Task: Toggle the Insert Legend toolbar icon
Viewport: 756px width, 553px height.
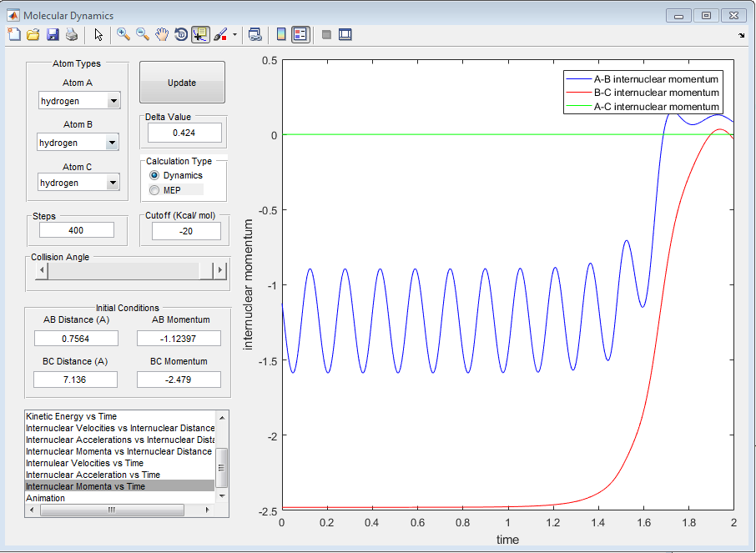Action: tap(300, 34)
